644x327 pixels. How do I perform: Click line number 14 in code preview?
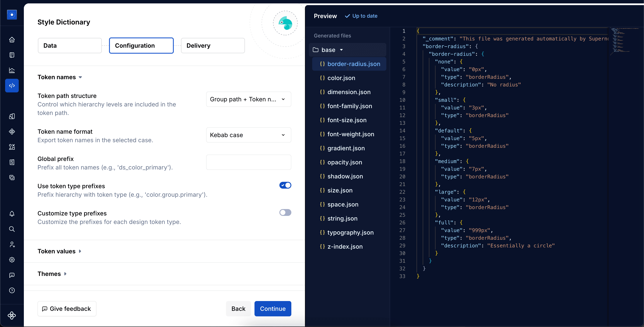402,131
